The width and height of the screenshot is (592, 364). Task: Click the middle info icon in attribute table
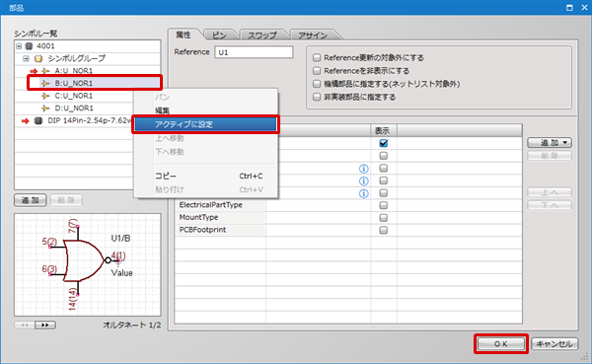(x=363, y=181)
